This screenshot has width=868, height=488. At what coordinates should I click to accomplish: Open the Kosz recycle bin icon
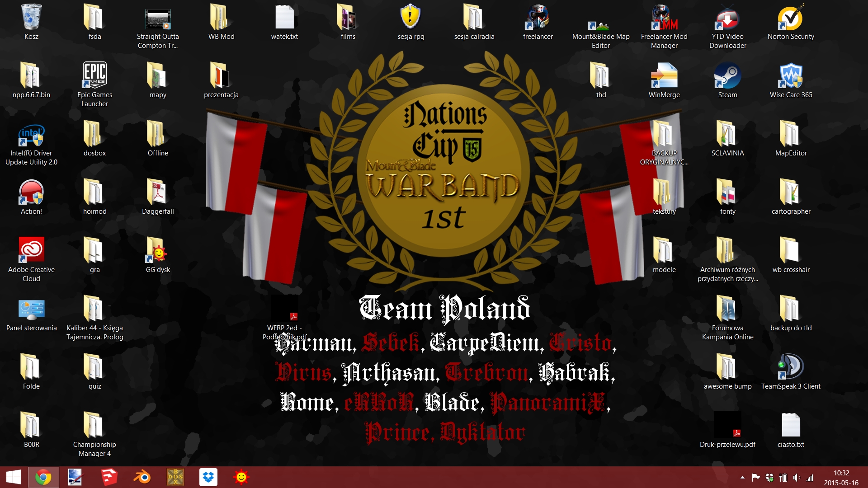31,23
